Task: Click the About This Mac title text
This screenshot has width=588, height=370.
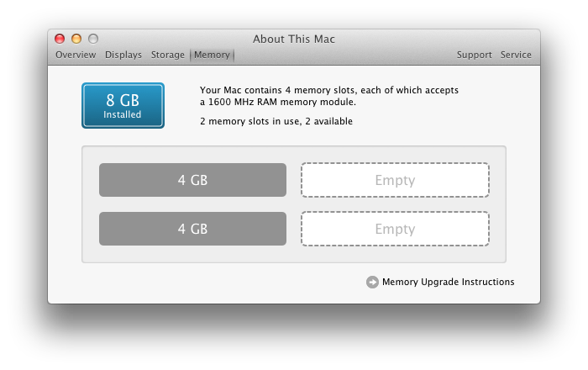Action: coord(294,39)
